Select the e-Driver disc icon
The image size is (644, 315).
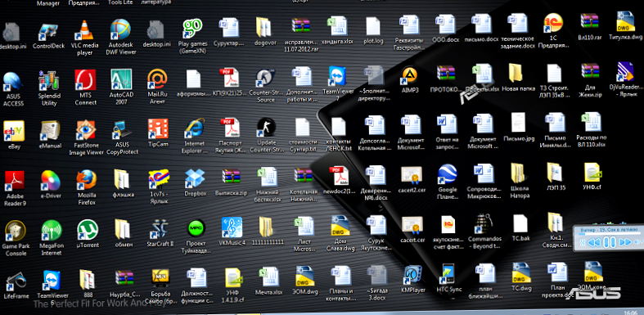[50, 184]
